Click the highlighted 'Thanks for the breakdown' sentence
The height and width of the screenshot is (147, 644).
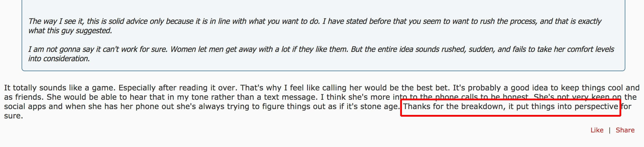click(x=510, y=106)
